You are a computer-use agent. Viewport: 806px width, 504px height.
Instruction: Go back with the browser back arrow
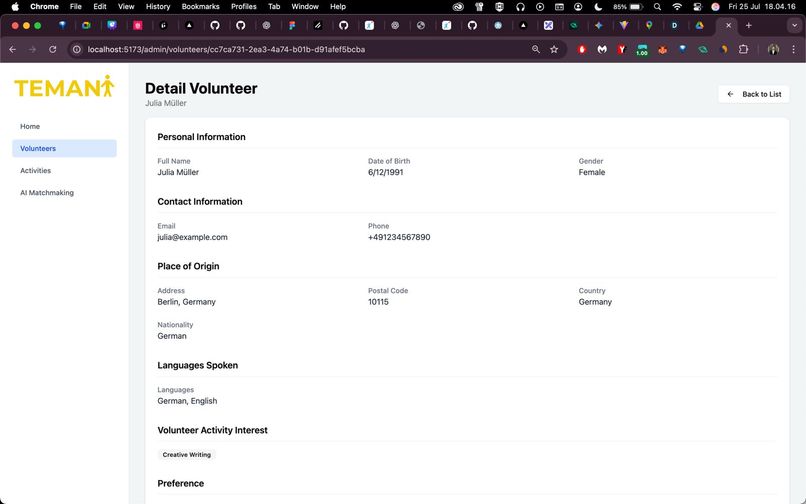(13, 49)
